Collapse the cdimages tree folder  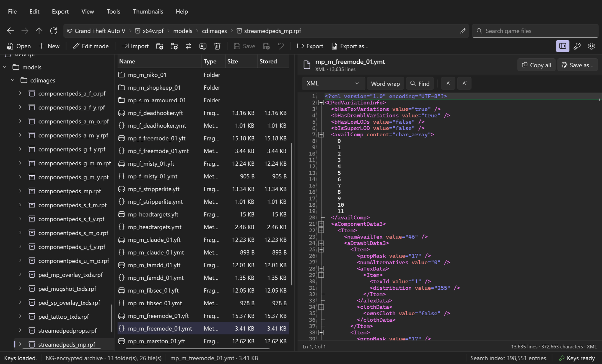pos(12,80)
